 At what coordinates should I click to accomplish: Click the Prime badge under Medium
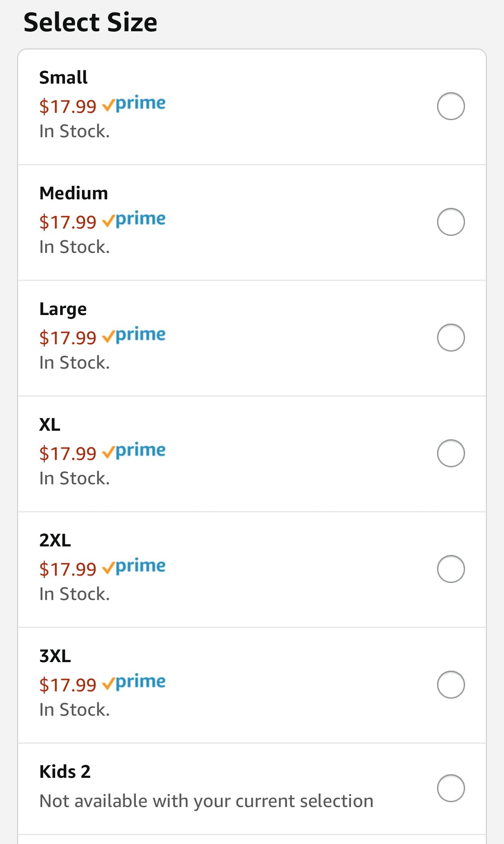coord(134,220)
